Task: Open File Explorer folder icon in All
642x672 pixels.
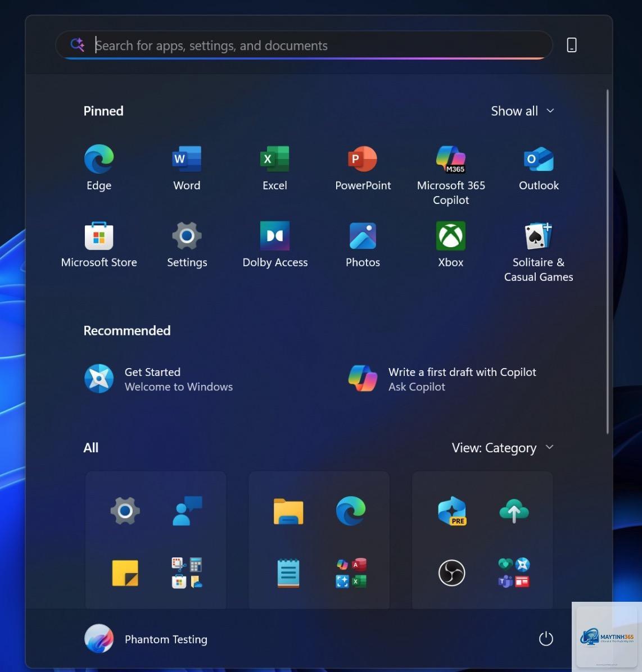Action: coord(288,511)
